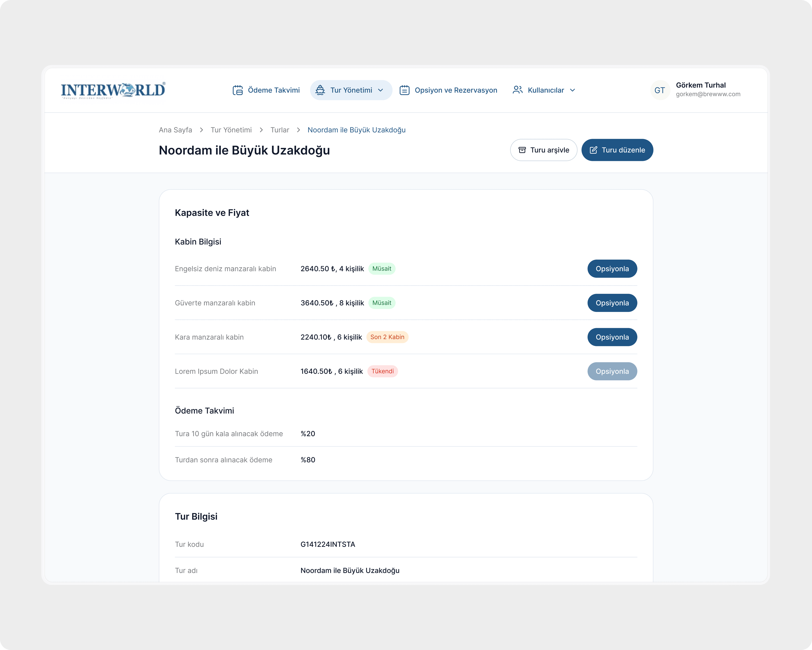Click the Son 2 Kabin badge
This screenshot has height=650, width=812.
pos(387,337)
